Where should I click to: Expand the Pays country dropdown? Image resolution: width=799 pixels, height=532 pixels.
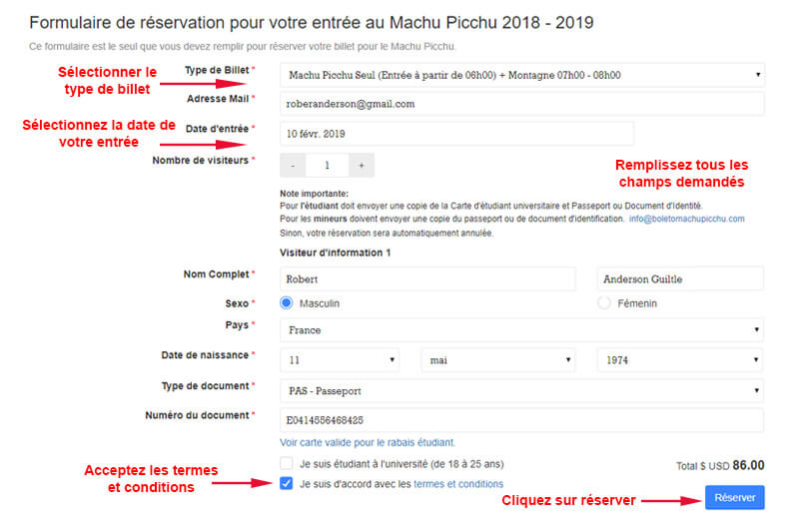[521, 330]
